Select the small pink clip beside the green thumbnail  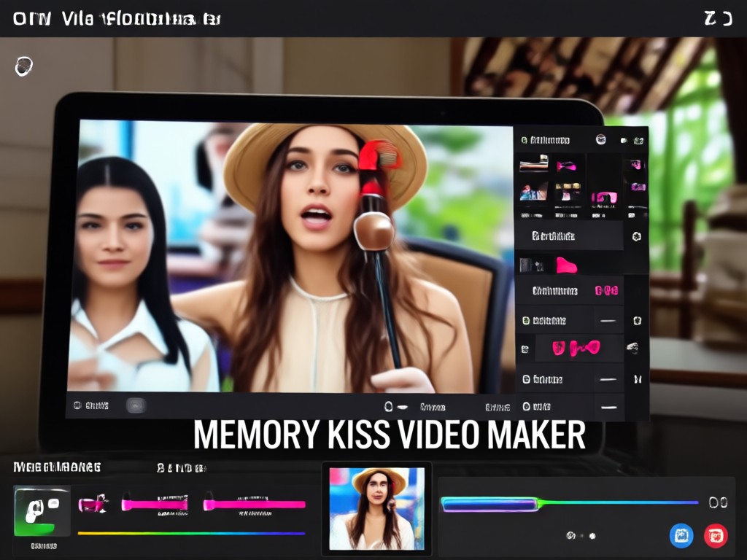click(93, 503)
